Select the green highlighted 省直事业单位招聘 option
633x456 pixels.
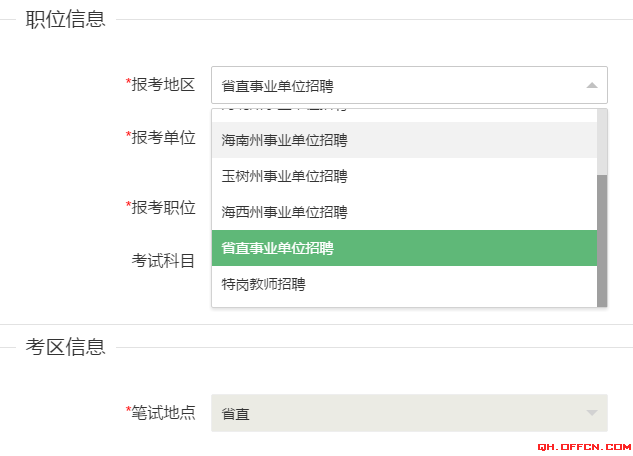404,248
